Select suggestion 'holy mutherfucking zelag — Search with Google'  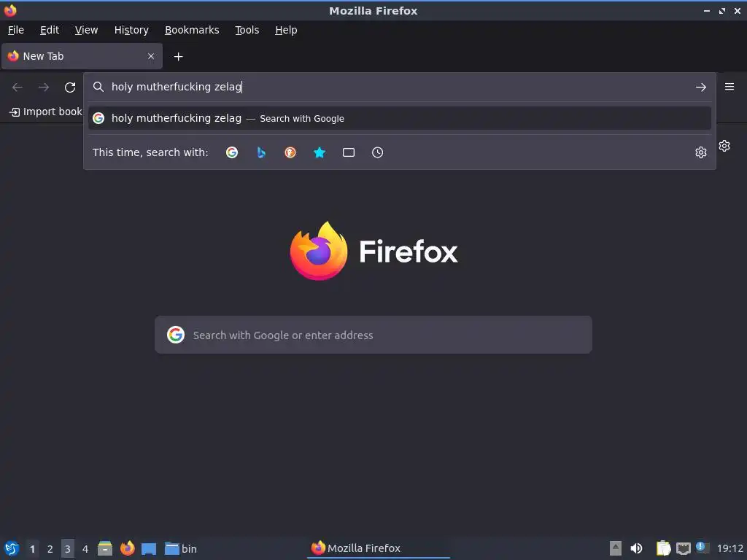[400, 118]
